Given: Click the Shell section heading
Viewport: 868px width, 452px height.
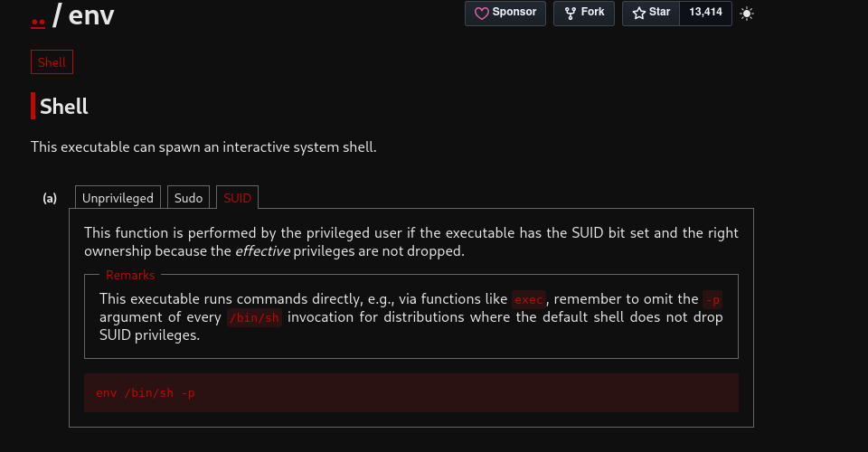Looking at the screenshot, I should click(63, 107).
